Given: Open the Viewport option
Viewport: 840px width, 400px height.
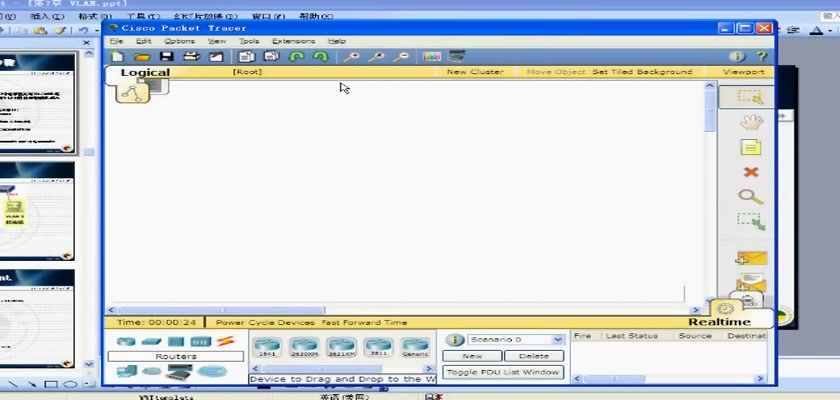Looking at the screenshot, I should pyautogui.click(x=744, y=72).
